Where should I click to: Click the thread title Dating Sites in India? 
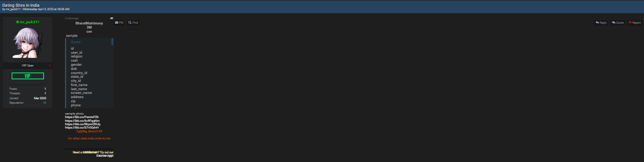21,5
